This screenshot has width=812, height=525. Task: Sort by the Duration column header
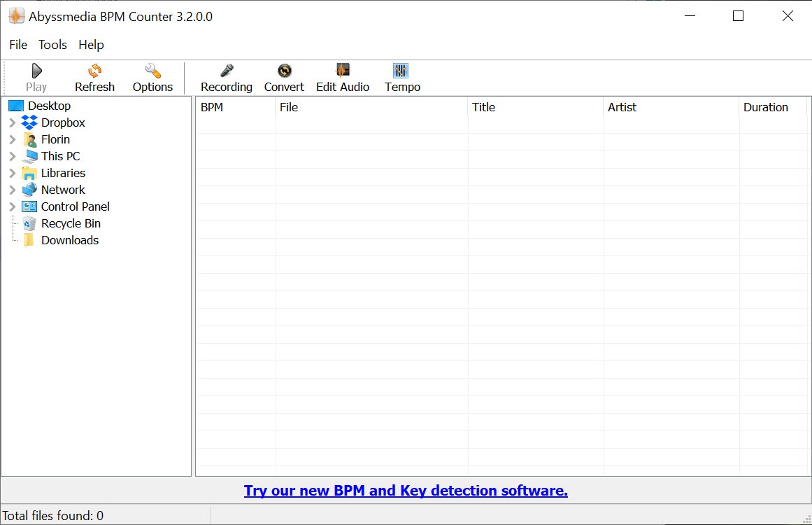coord(773,107)
